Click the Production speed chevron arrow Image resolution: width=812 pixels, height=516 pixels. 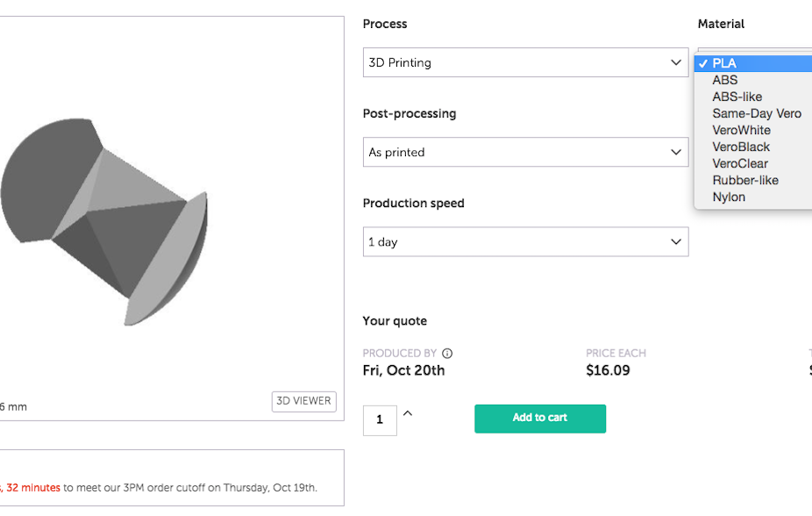(x=676, y=242)
